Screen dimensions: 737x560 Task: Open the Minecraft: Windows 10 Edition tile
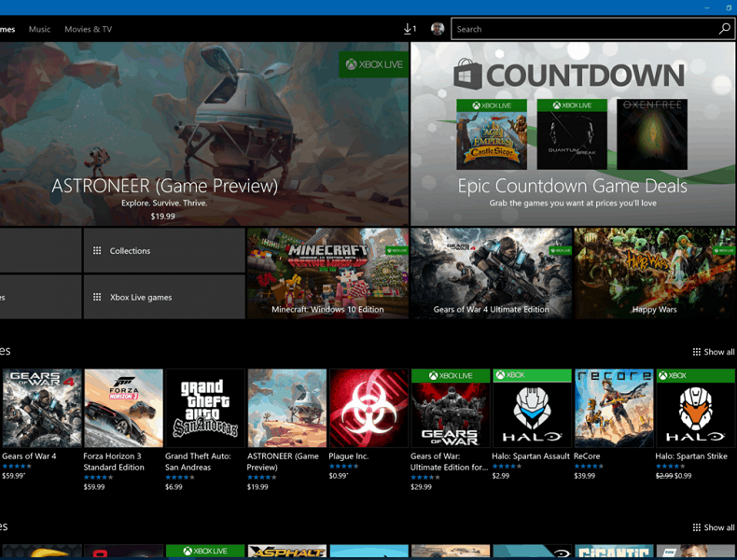(327, 273)
